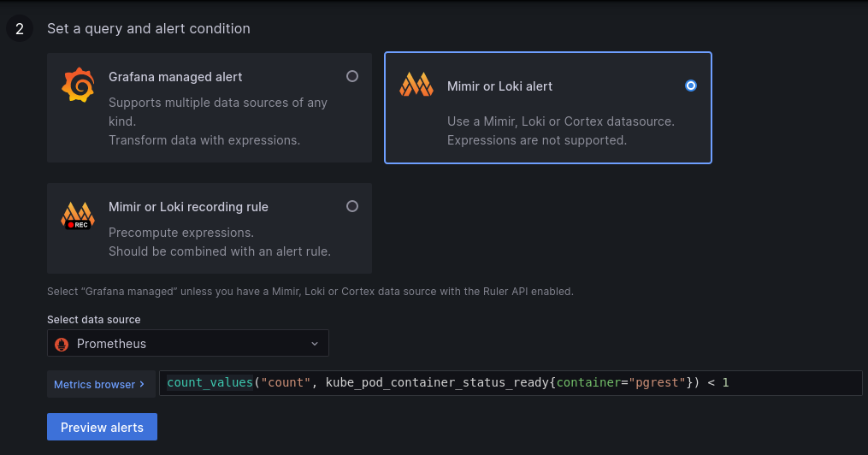Click the "Mimir or Loki recording rule" title
Screen dimensions: 868x455
pyautogui.click(x=188, y=207)
